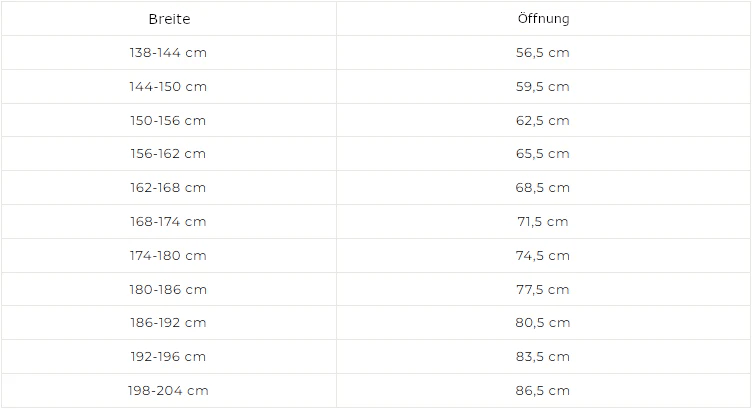This screenshot has height=409, width=752.
Task: Select the 168-174 cm width cell
Action: 168,222
